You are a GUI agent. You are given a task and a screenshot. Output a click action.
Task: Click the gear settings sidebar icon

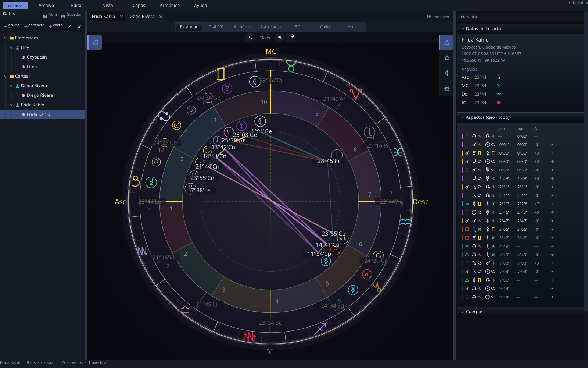[447, 89]
